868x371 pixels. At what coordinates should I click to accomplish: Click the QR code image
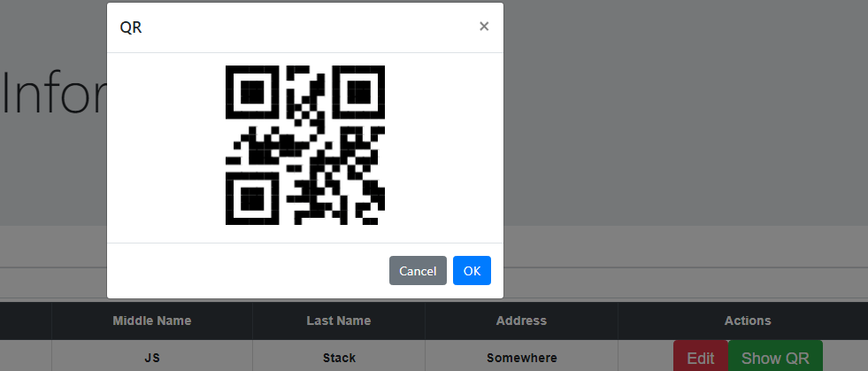[x=305, y=145]
